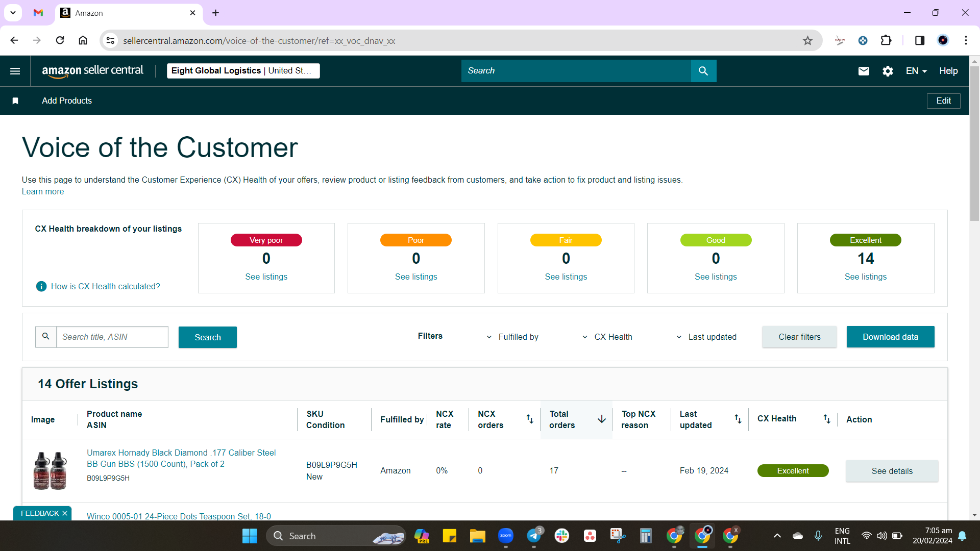Switch to the Gmail pinned tab
The width and height of the screenshot is (980, 551).
click(x=38, y=13)
